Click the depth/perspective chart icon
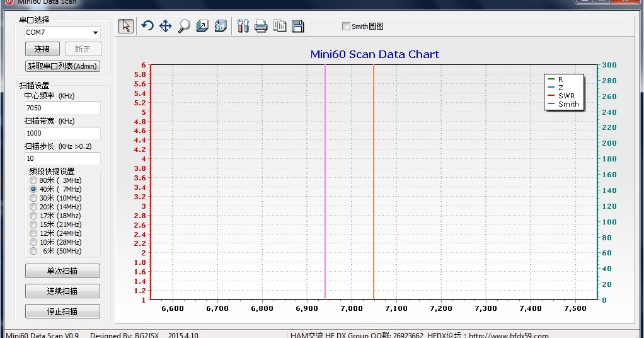This screenshot has width=644, height=338. click(202, 26)
